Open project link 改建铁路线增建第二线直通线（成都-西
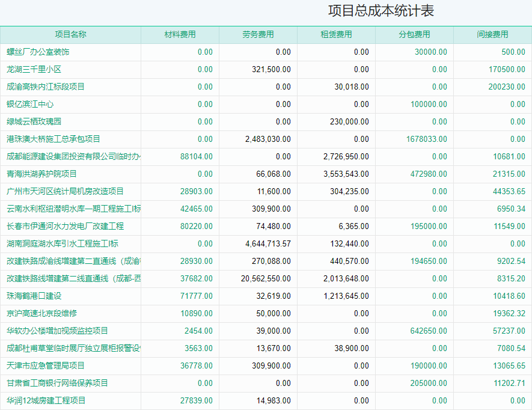Viewport: 532px width, 410px height. 73,278
